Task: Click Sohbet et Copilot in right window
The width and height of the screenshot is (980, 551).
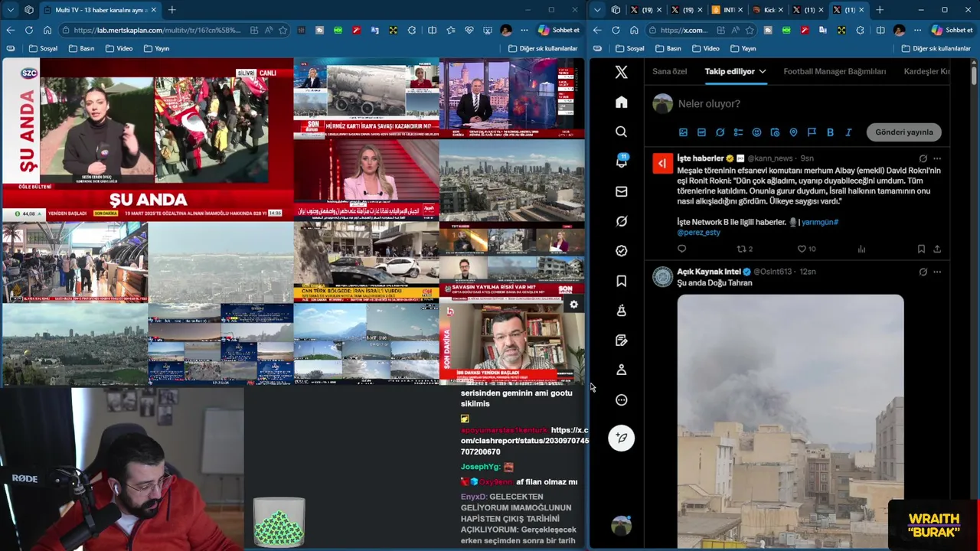Action: pyautogui.click(x=952, y=30)
